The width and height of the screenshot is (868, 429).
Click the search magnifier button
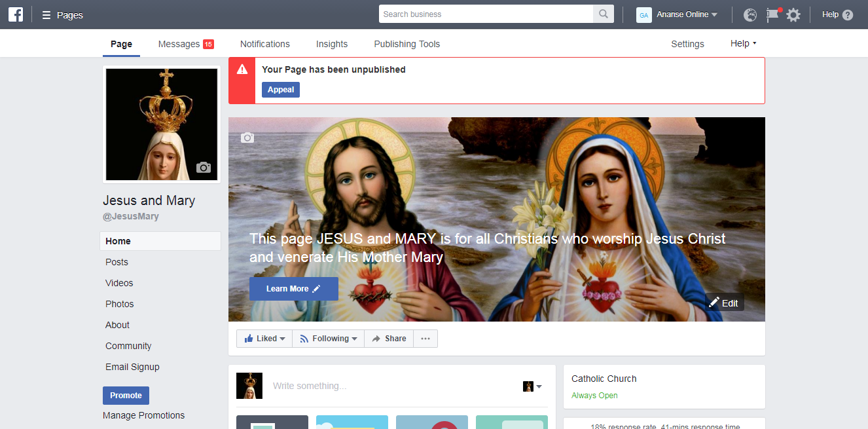(604, 14)
